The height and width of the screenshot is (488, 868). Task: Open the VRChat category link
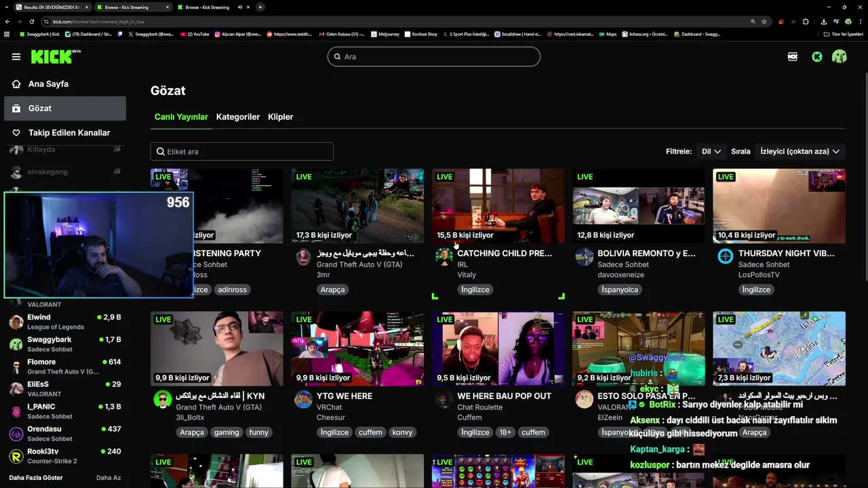pyautogui.click(x=329, y=407)
